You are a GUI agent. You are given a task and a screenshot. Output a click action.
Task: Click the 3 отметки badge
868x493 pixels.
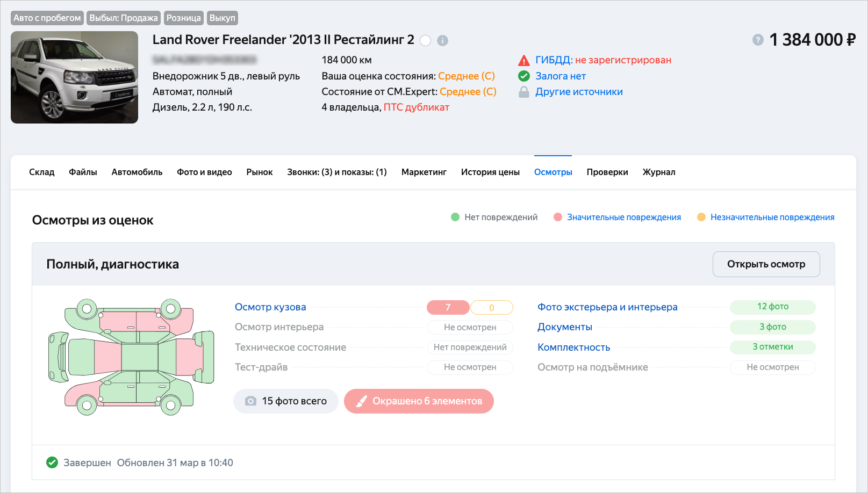pos(773,347)
